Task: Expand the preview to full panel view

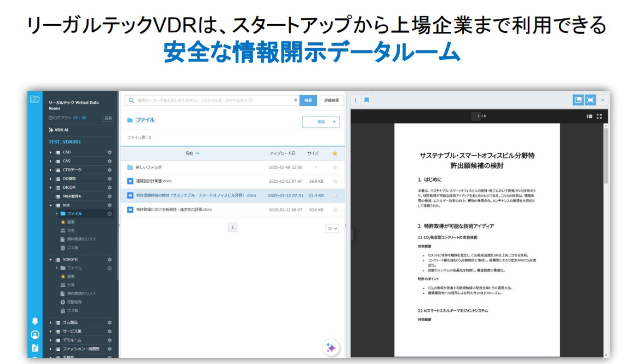Action: pos(590,100)
